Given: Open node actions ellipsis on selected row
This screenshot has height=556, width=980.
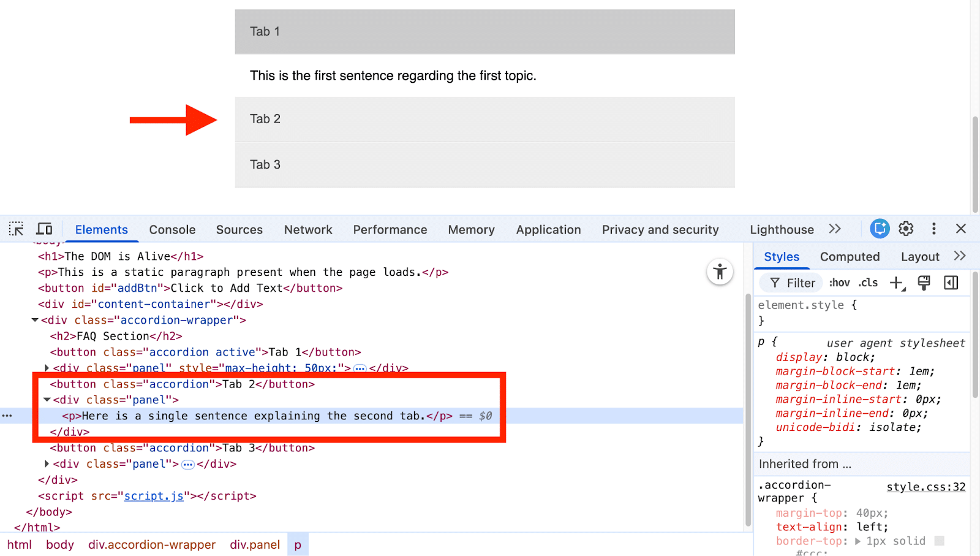Looking at the screenshot, I should [7, 416].
